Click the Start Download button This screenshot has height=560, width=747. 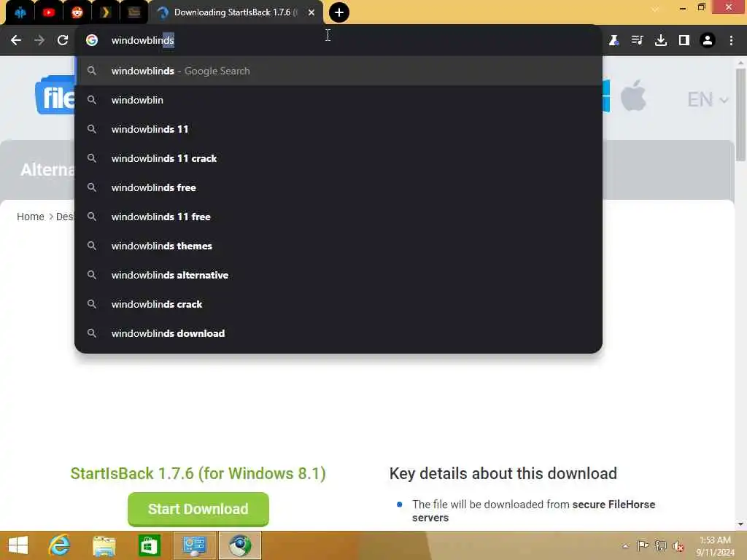coord(198,509)
